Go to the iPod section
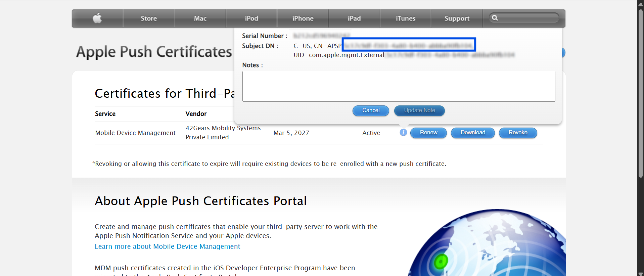This screenshot has height=276, width=644. [251, 18]
